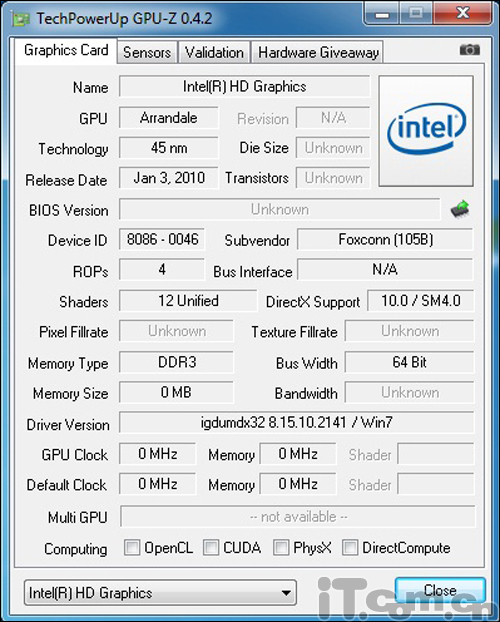Screen dimensions: 500x622
Task: Click the Close button
Action: tap(440, 591)
